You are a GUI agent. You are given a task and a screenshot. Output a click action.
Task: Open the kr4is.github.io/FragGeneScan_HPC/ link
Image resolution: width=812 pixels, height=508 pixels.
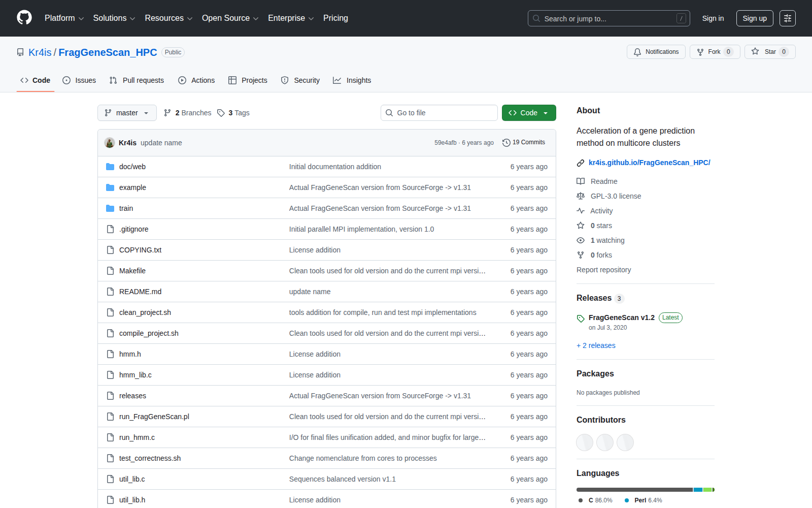(x=650, y=163)
